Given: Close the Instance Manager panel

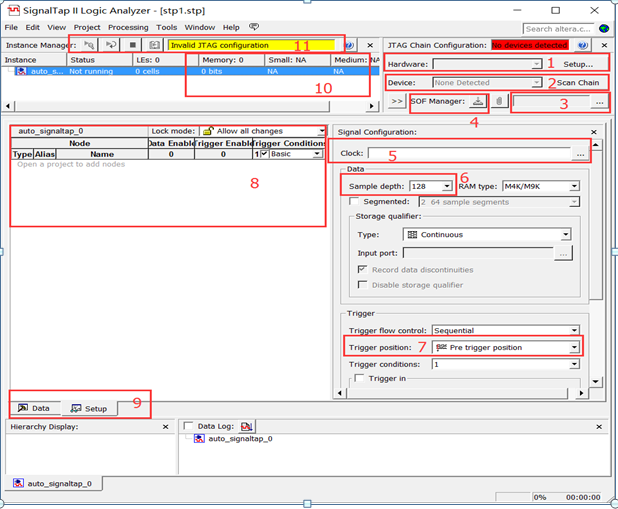Looking at the screenshot, I should pyautogui.click(x=370, y=45).
